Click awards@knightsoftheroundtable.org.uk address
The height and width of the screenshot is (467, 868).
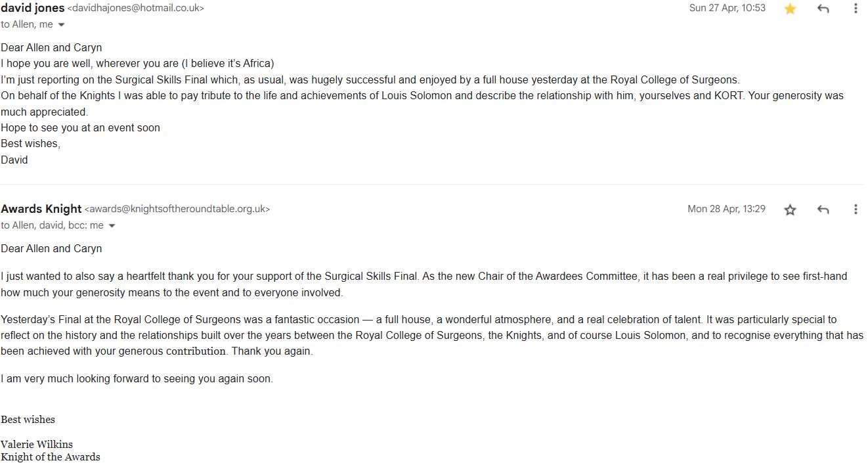tap(177, 210)
